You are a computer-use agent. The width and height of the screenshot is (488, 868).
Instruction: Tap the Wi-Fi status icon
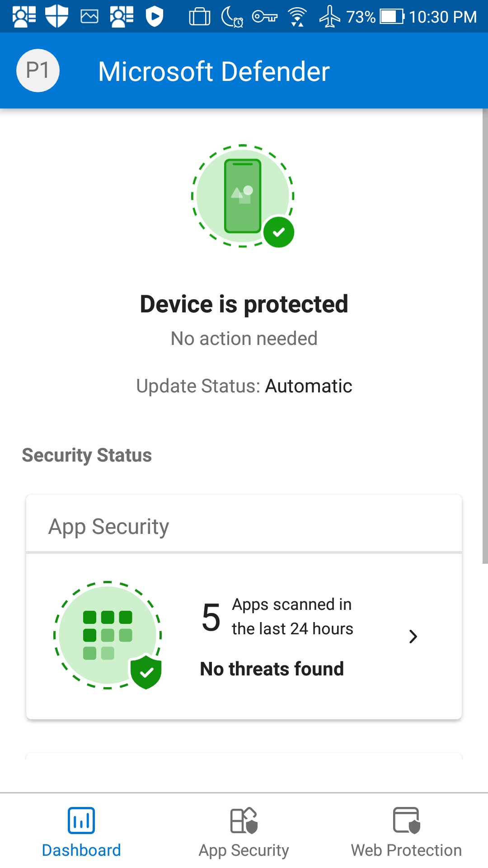(297, 17)
